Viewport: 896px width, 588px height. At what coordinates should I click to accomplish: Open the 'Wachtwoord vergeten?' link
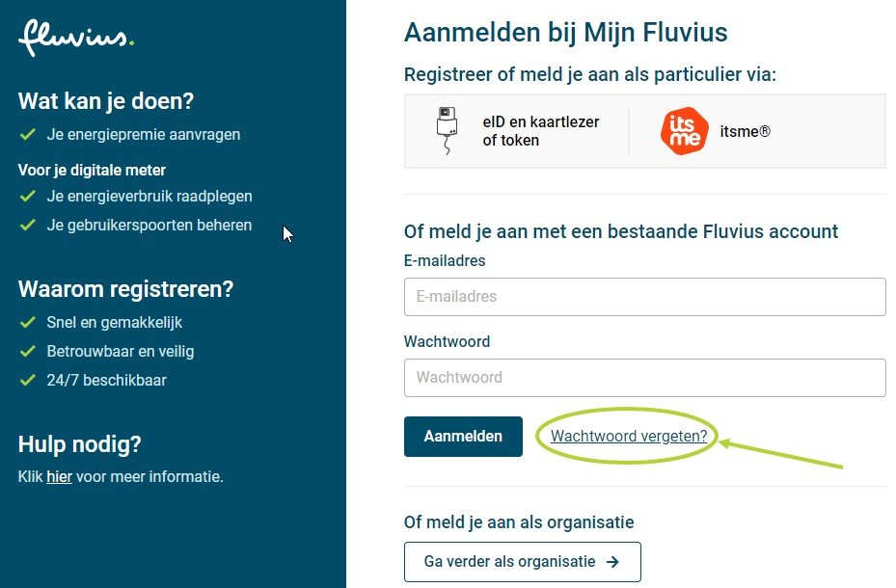click(628, 437)
